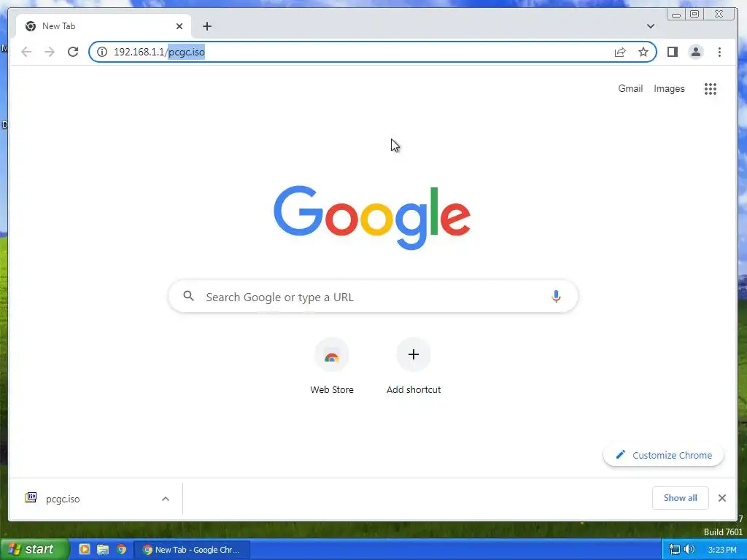Click Show all downloads
This screenshot has width=747, height=560.
point(681,497)
